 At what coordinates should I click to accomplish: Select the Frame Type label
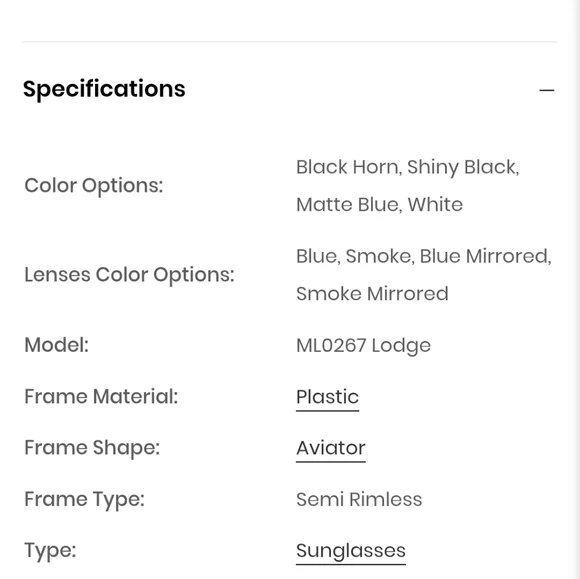pyautogui.click(x=84, y=499)
